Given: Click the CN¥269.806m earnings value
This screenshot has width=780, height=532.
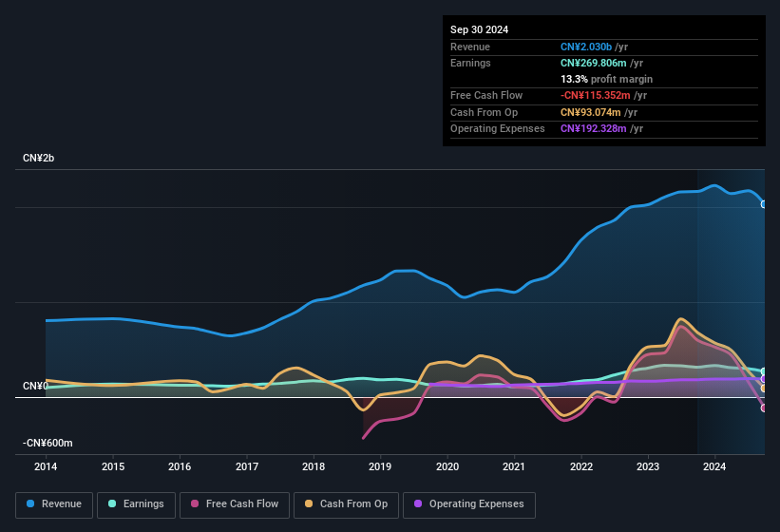Looking at the screenshot, I should (594, 63).
